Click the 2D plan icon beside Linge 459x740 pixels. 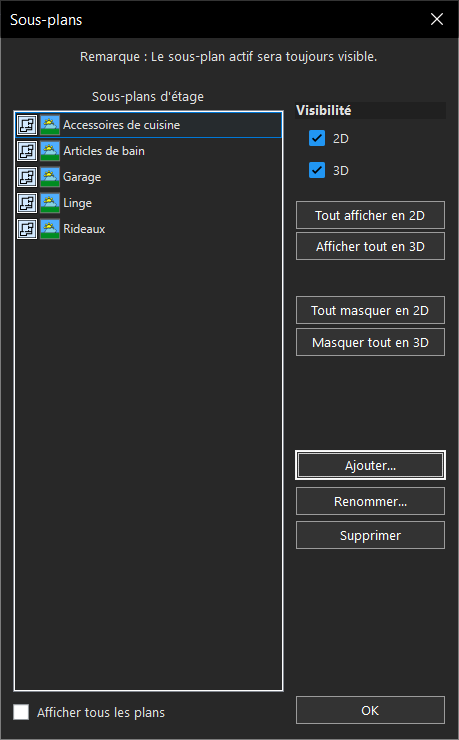click(27, 203)
